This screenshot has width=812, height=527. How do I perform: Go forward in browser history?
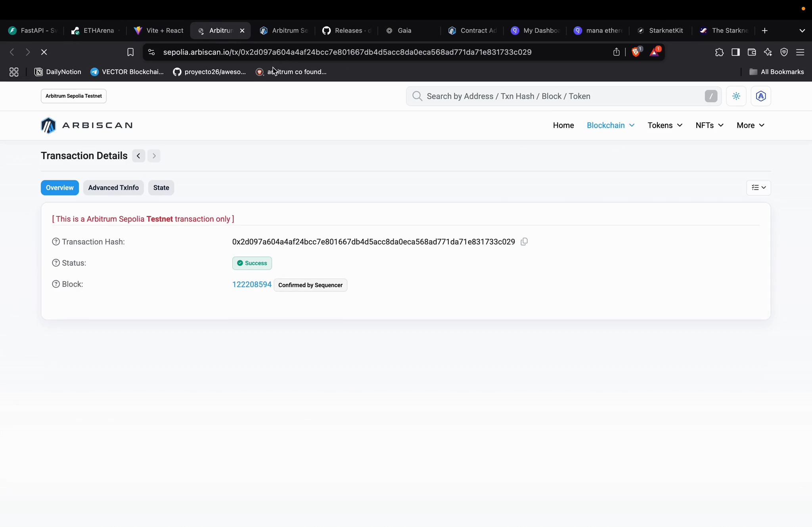tap(28, 52)
